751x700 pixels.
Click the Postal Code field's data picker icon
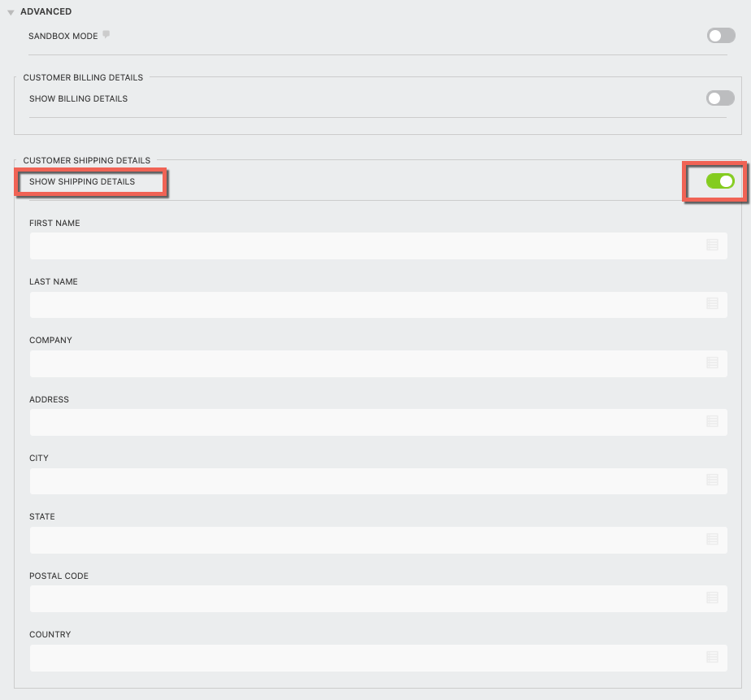coord(712,598)
